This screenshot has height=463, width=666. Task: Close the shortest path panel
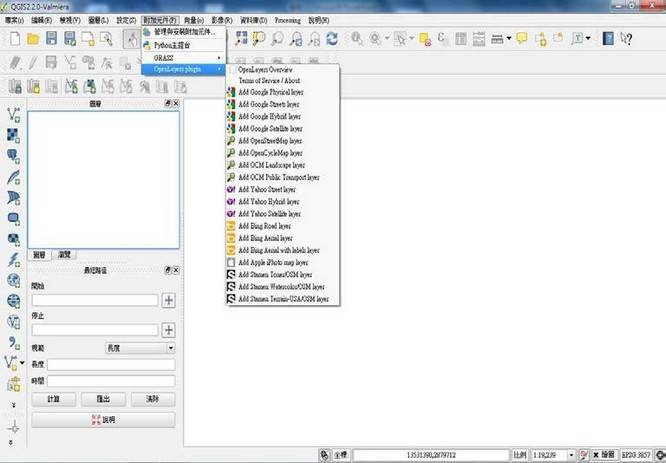tap(176, 270)
